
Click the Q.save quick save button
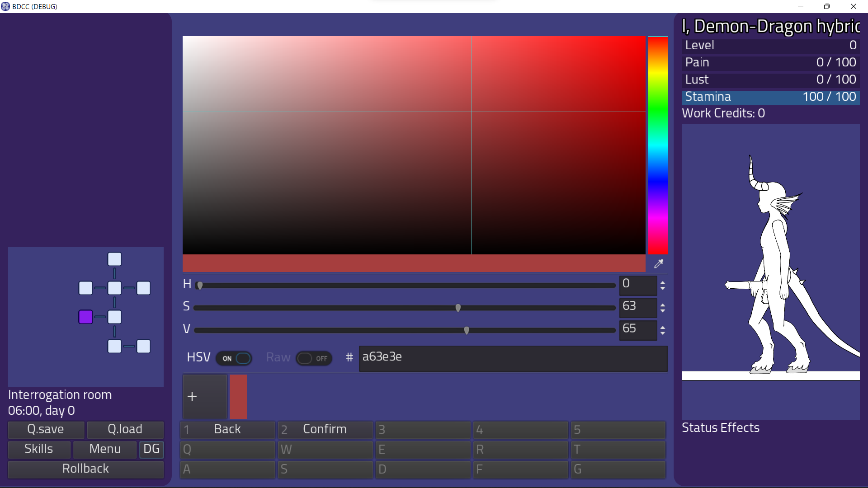[x=46, y=429]
